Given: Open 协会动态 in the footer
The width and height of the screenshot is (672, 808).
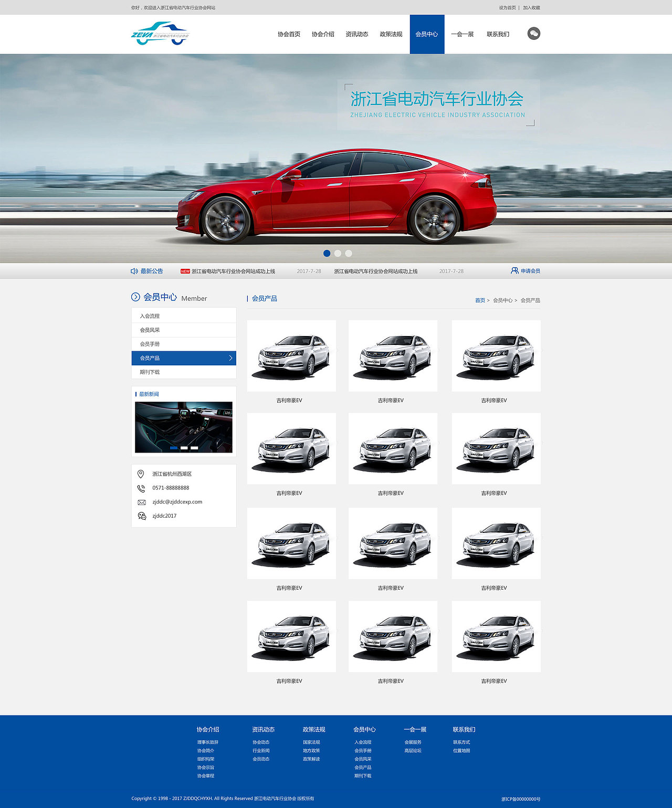Looking at the screenshot, I should point(261,742).
